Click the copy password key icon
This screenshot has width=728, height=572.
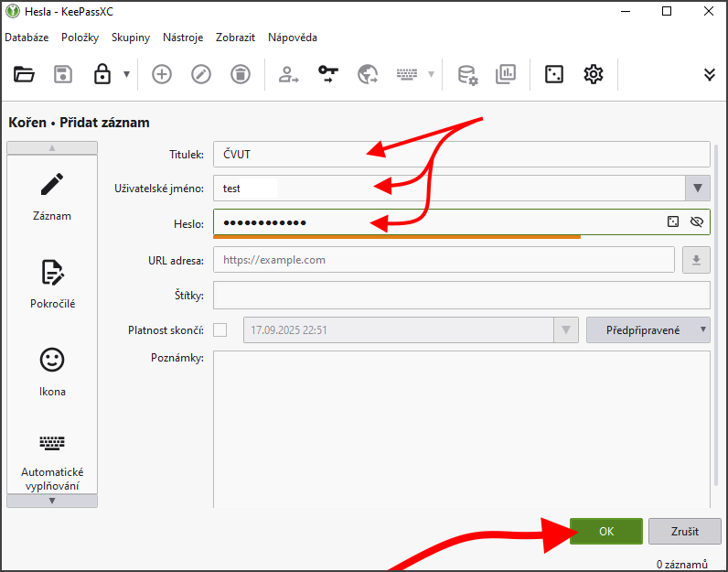328,75
